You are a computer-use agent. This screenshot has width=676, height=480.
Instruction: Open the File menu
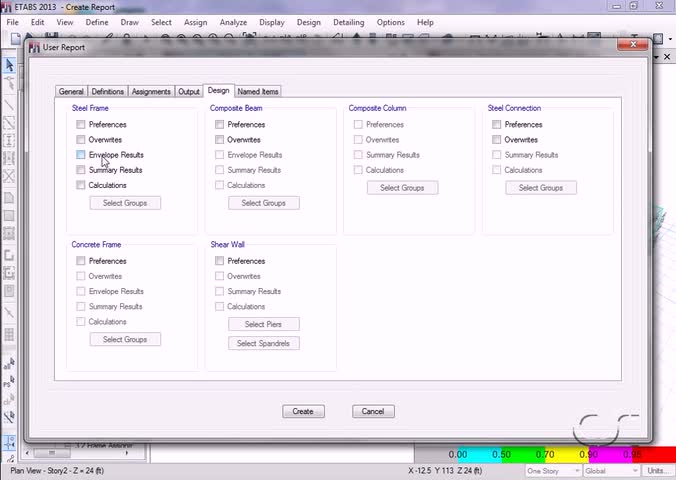point(13,22)
